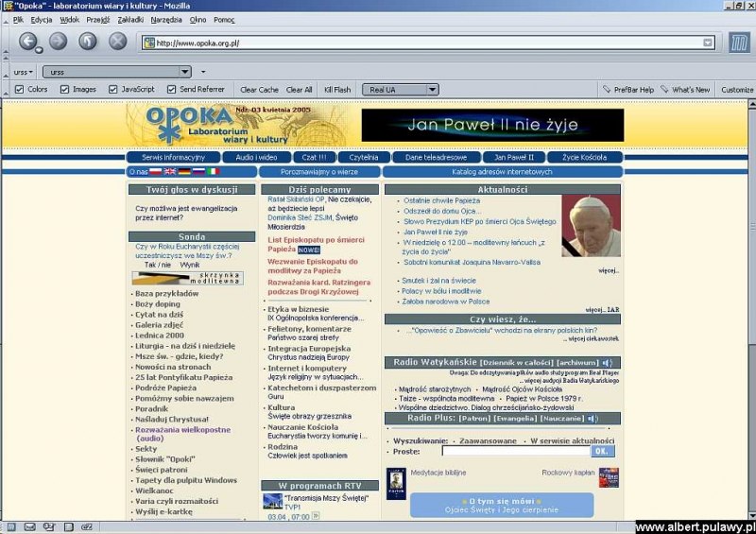The width and height of the screenshot is (756, 534).
Task: Reload the page with the Reload button
Action: pos(88,41)
